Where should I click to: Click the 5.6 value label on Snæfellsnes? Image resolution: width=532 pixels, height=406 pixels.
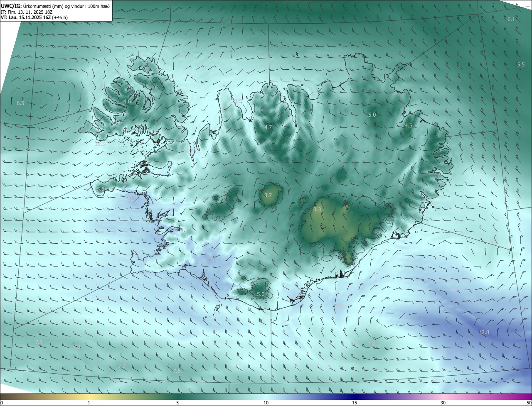tap(101, 189)
